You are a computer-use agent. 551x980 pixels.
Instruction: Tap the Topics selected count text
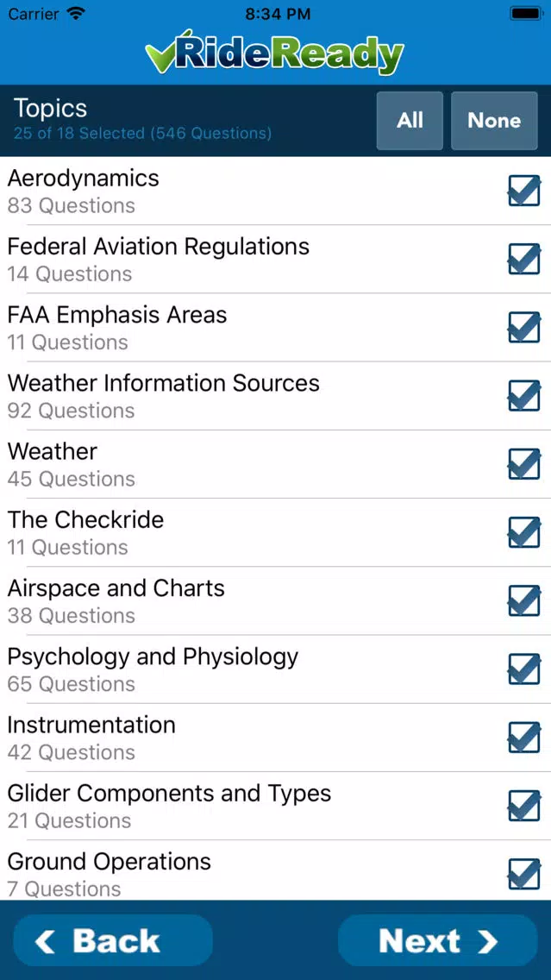coord(142,133)
